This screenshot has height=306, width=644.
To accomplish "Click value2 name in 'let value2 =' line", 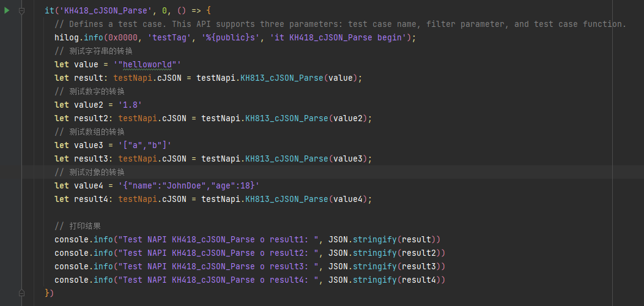I will point(89,105).
